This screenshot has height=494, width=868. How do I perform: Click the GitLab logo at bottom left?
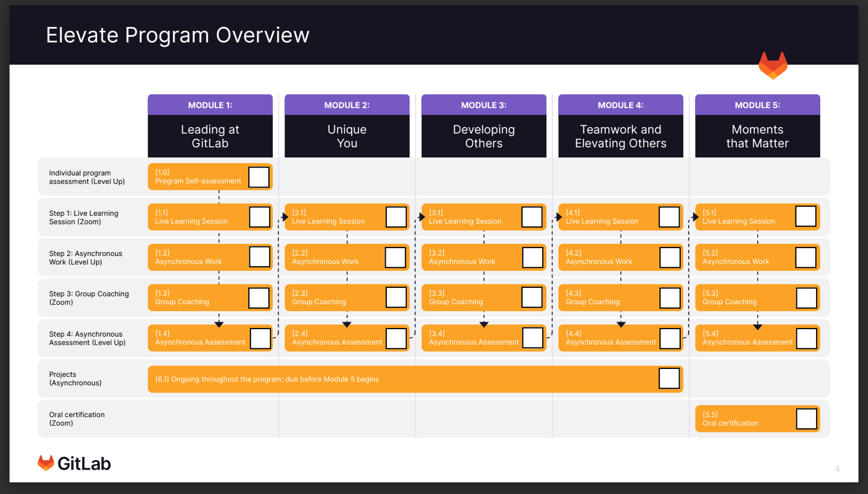[74, 463]
